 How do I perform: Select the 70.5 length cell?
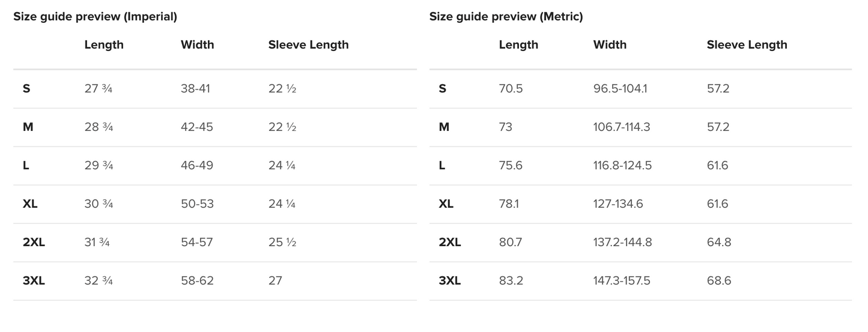pyautogui.click(x=511, y=89)
